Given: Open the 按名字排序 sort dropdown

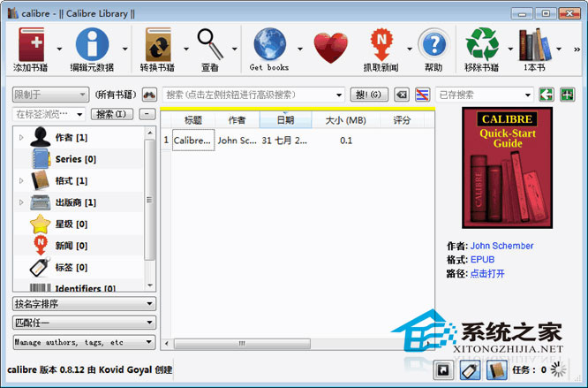Looking at the screenshot, I should (84, 303).
